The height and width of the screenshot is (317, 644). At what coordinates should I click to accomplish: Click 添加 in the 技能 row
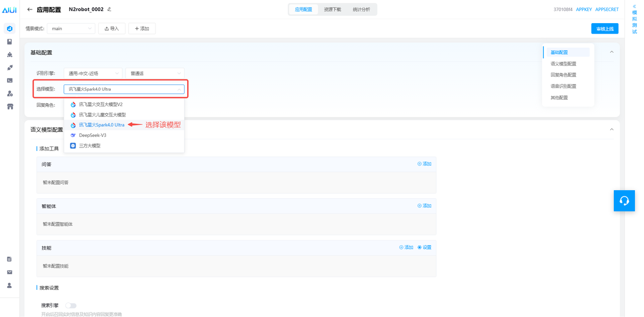407,248
